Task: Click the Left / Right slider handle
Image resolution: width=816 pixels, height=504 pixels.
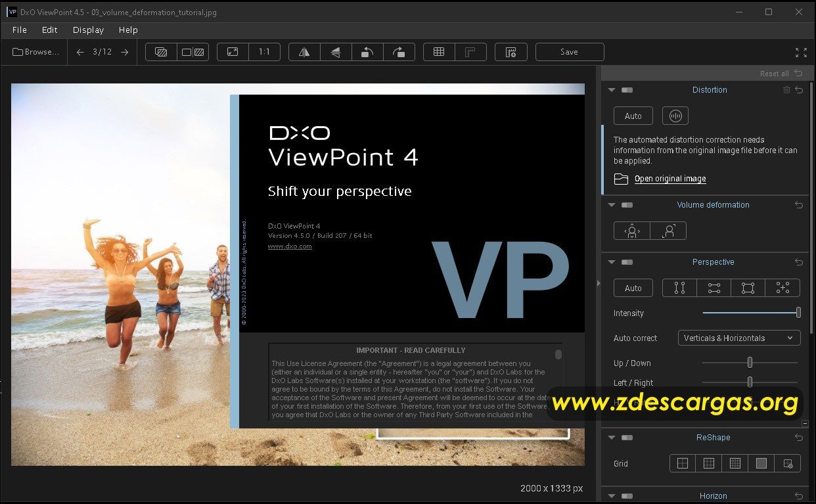Action: (750, 382)
